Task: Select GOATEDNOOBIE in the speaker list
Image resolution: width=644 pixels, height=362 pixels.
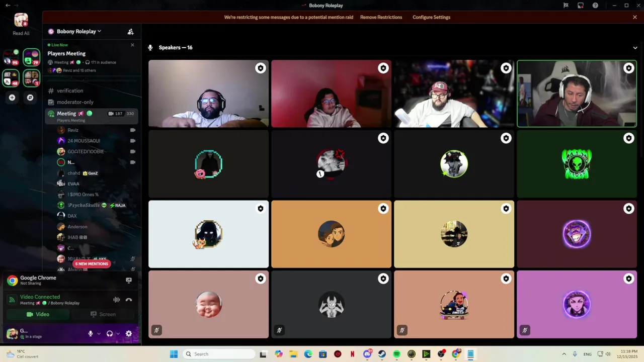Action: coord(96,151)
